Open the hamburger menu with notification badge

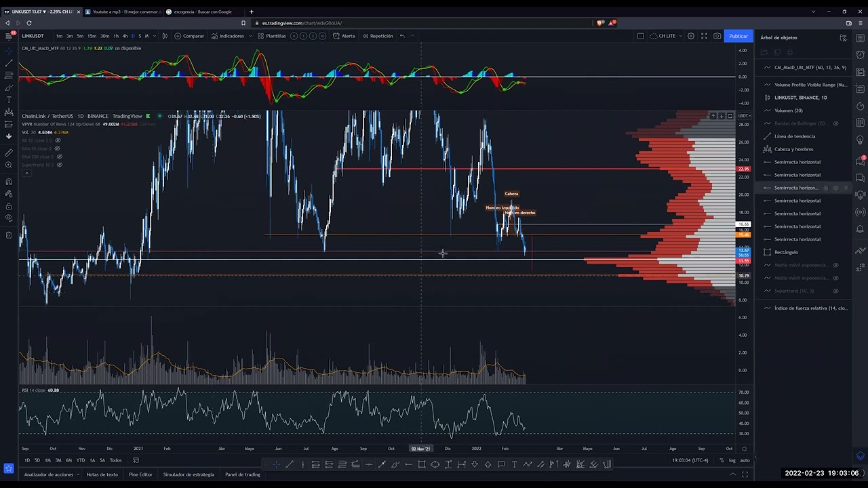click(9, 35)
